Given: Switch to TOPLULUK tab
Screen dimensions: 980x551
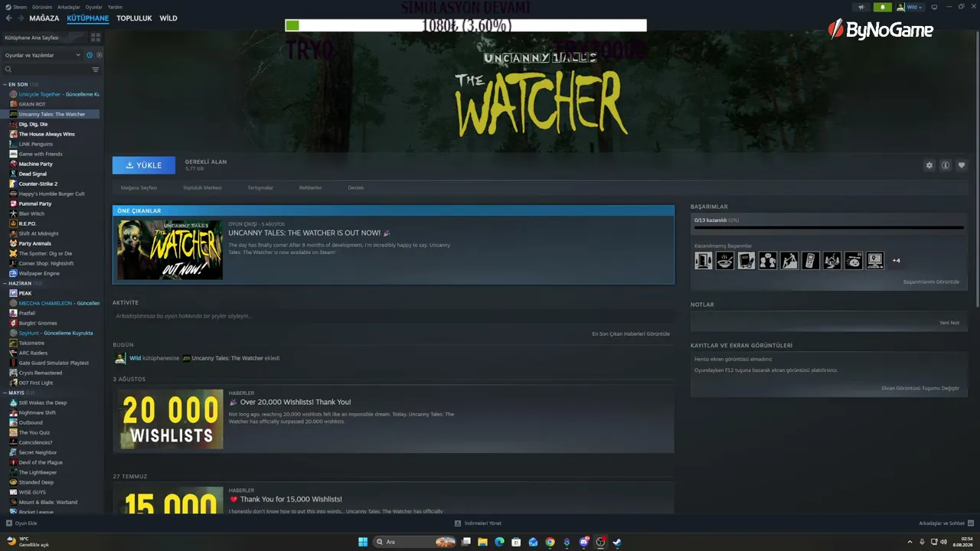Looking at the screenshot, I should 134,18.
